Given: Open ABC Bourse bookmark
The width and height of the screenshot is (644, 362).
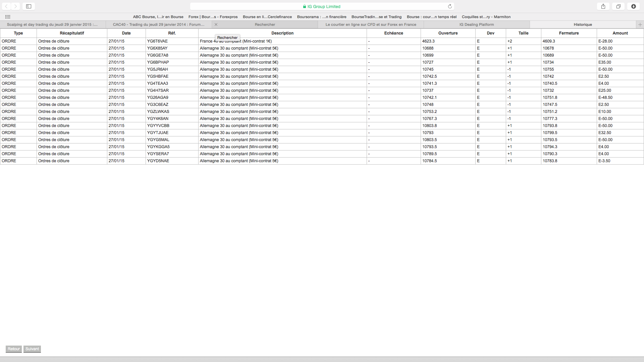Looking at the screenshot, I should [x=158, y=17].
